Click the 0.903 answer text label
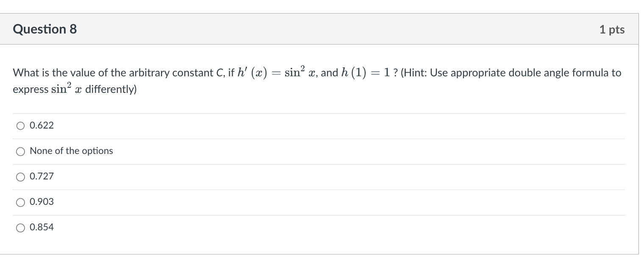Screen dimensions: 644x274 [x=41, y=202]
